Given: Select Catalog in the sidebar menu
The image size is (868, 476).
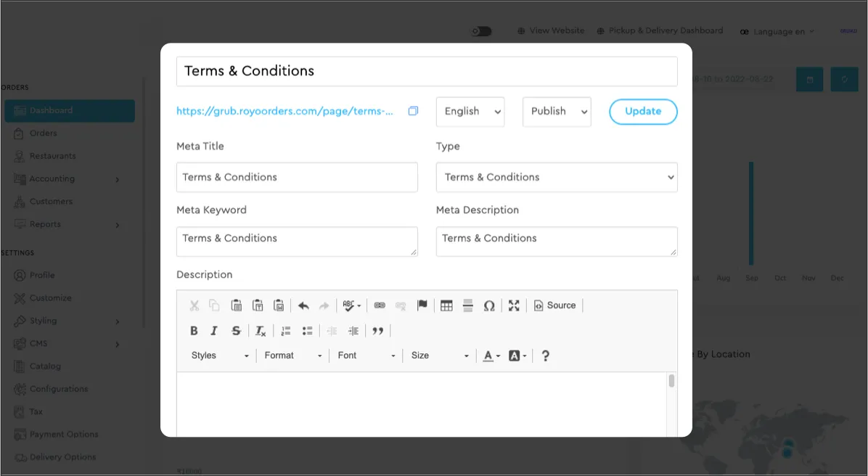Looking at the screenshot, I should 45,366.
